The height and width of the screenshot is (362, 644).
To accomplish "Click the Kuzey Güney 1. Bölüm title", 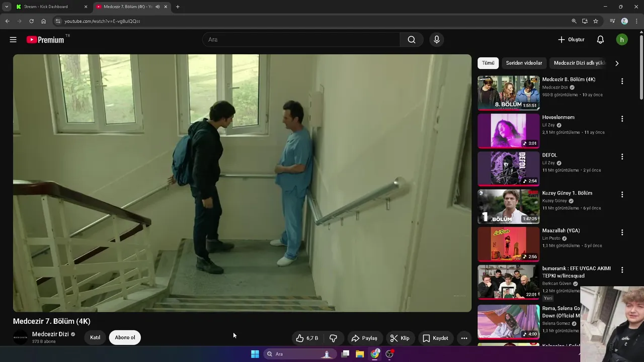I will pos(567,193).
